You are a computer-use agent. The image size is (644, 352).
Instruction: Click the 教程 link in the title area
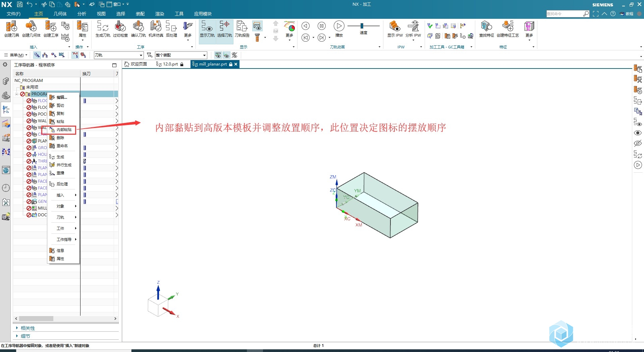pyautogui.click(x=627, y=14)
